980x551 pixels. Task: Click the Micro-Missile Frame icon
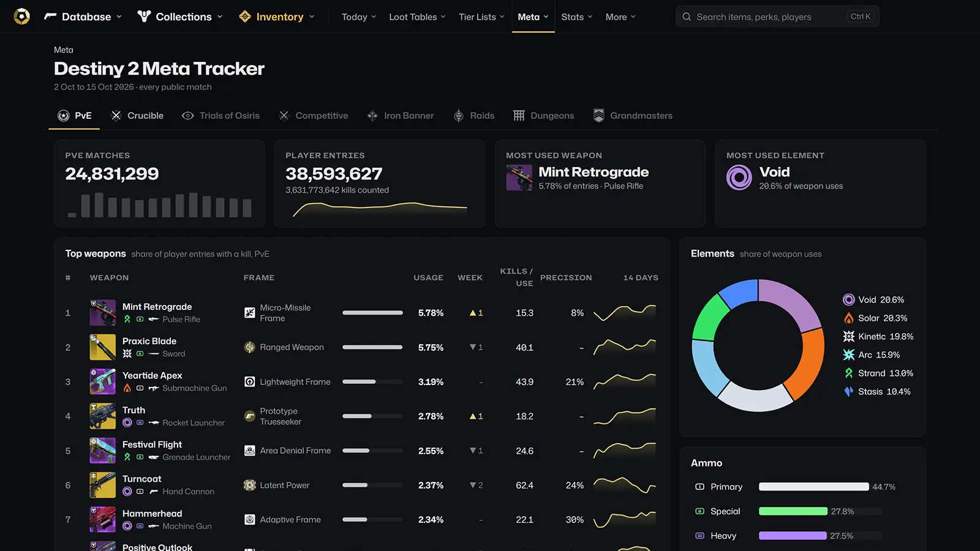(249, 313)
